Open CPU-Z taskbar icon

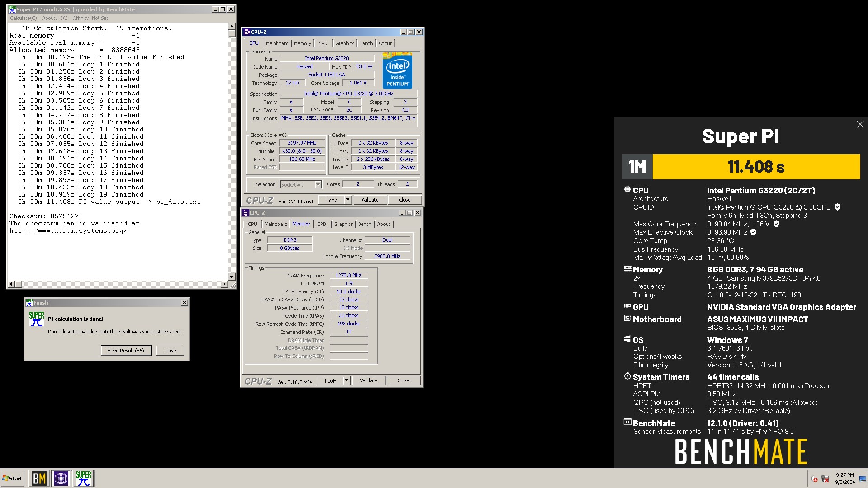(61, 478)
